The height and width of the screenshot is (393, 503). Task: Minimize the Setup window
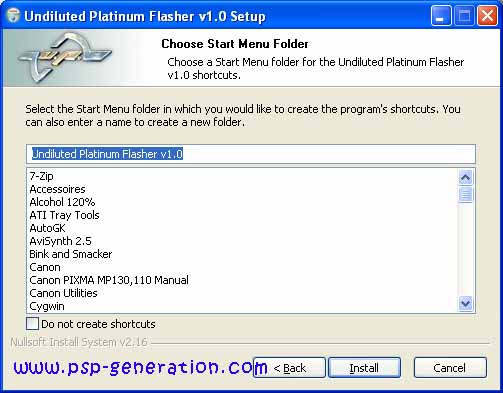tap(441, 15)
